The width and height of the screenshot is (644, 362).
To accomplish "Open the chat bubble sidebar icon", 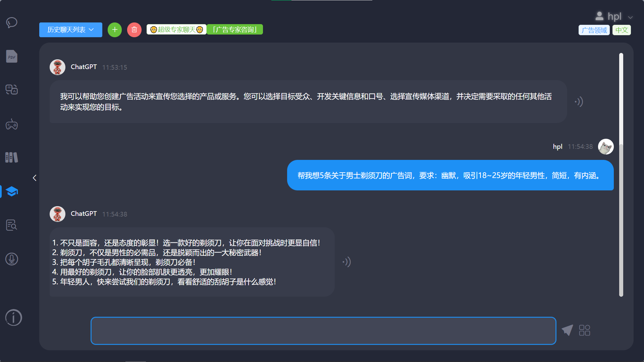I will point(12,23).
